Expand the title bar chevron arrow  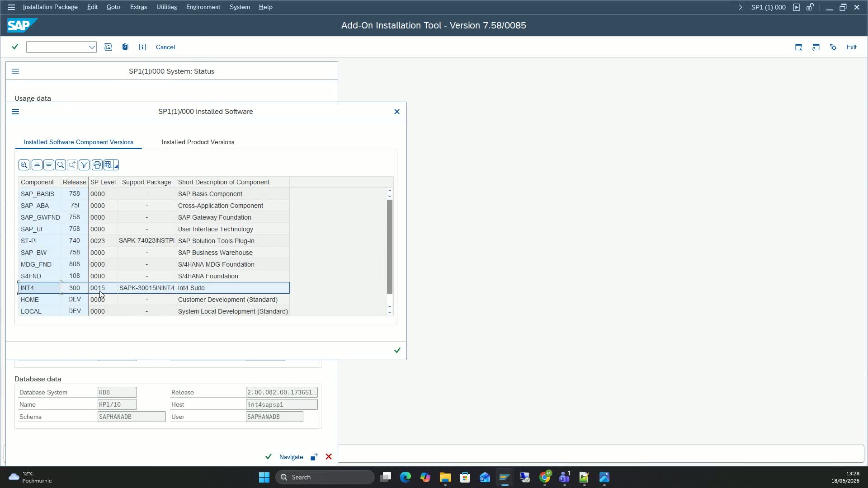pos(740,7)
